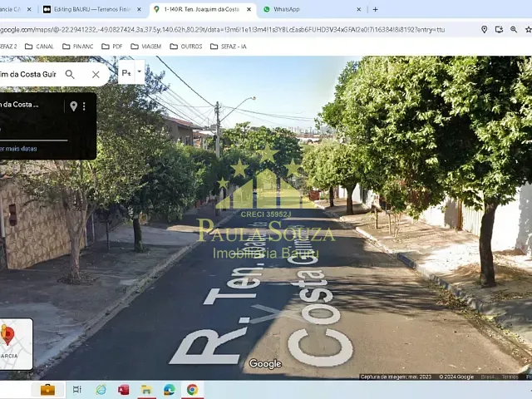Launch Internet Explorer from taskbar
This screenshot has width=532, height=399.
(101, 390)
